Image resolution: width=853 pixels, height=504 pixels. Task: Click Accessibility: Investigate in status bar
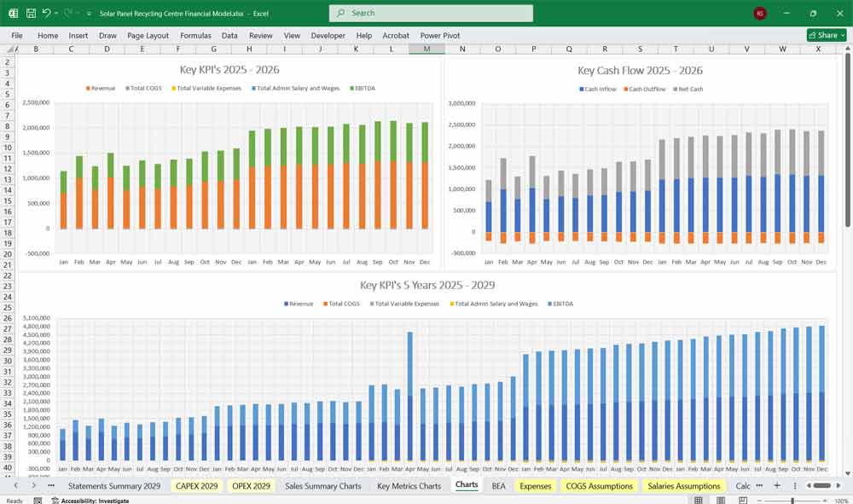tap(90, 501)
